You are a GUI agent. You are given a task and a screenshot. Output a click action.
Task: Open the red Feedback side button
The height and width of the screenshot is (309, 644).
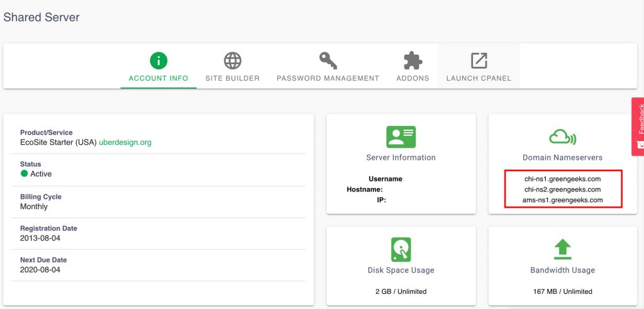[638, 126]
